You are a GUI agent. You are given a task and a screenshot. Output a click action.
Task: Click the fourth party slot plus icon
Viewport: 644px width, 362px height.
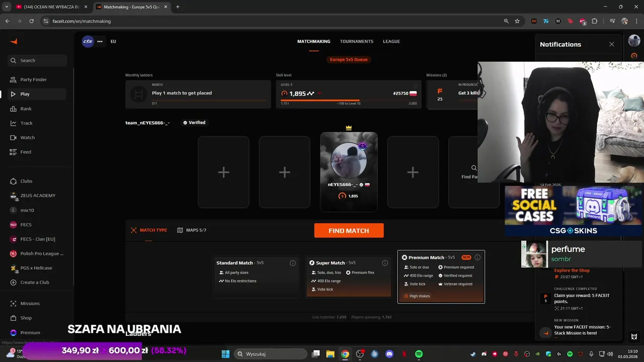413,172
